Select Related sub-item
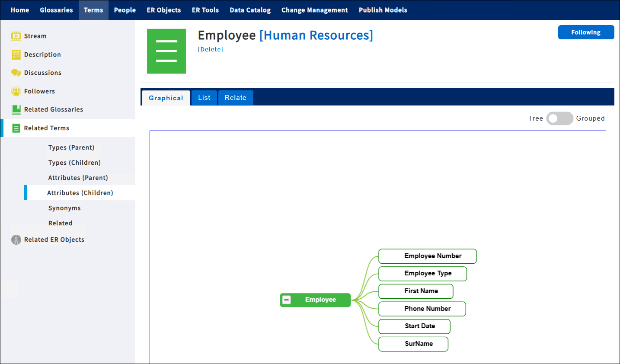The width and height of the screenshot is (620, 364). [x=60, y=223]
